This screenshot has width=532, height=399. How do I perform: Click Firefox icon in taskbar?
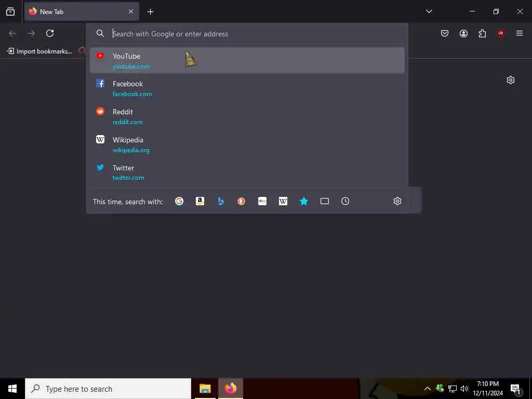pyautogui.click(x=230, y=389)
